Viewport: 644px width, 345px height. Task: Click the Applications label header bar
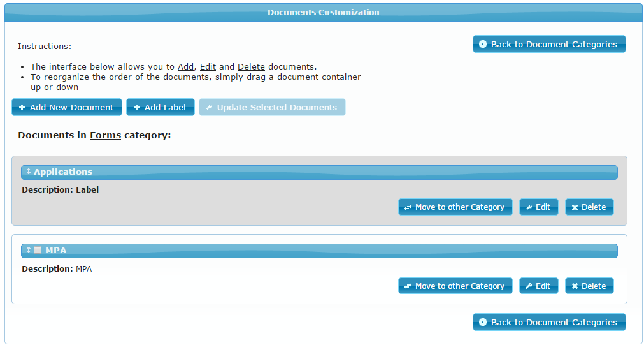[x=318, y=172]
